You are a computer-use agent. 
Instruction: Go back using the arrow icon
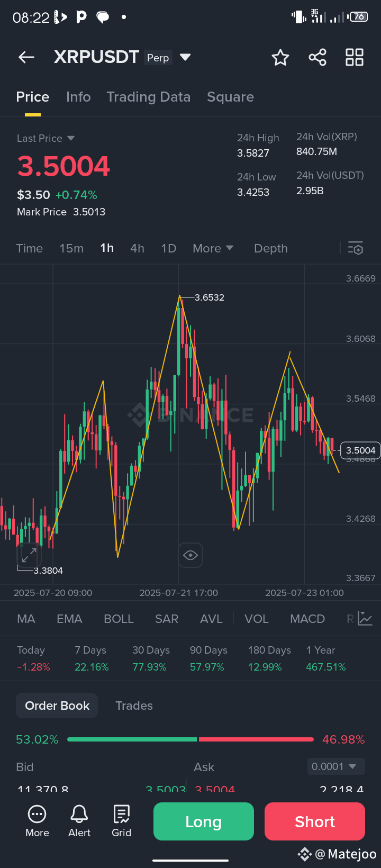26,57
